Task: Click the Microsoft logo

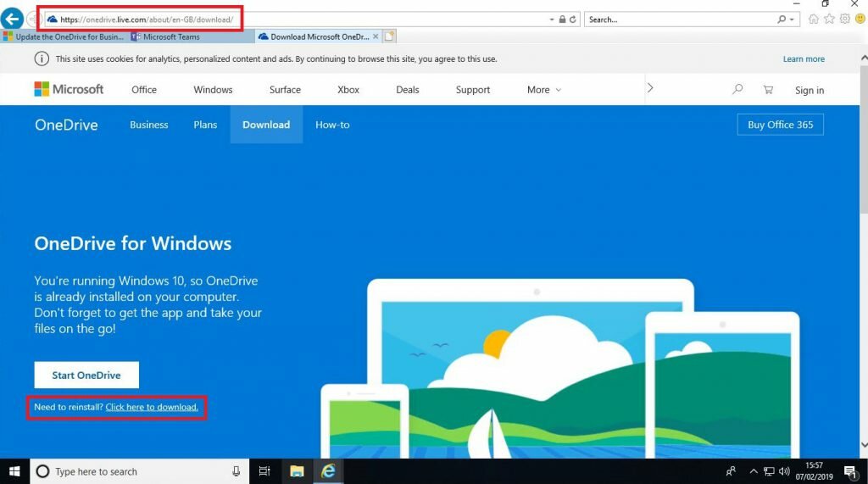Action: pos(69,89)
